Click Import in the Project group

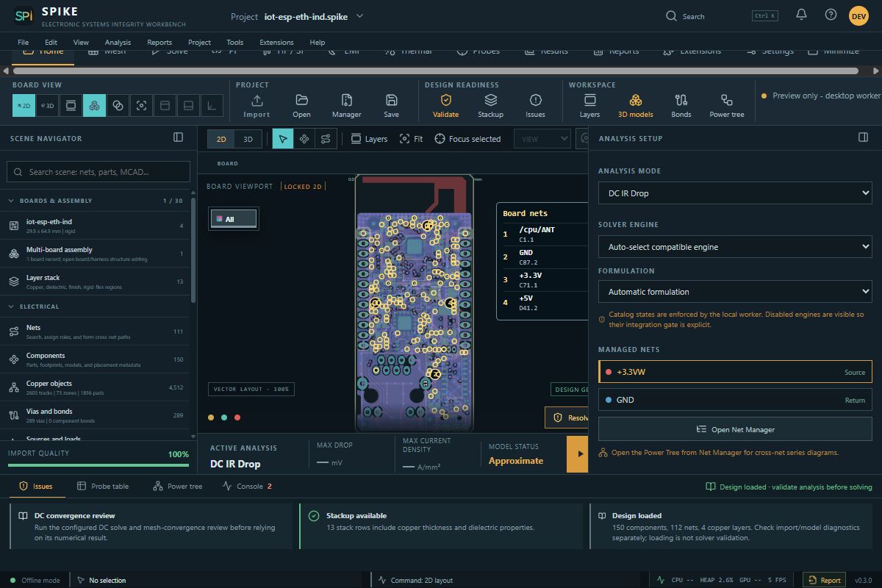(257, 105)
